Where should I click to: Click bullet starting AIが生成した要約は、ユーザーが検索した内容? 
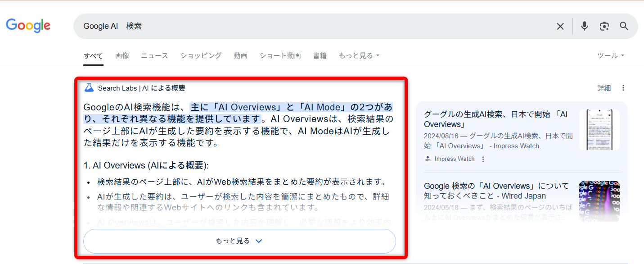click(x=243, y=202)
